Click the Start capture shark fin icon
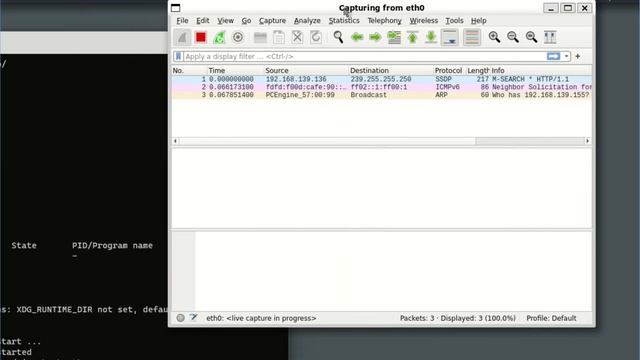The height and width of the screenshot is (360, 640). click(182, 37)
